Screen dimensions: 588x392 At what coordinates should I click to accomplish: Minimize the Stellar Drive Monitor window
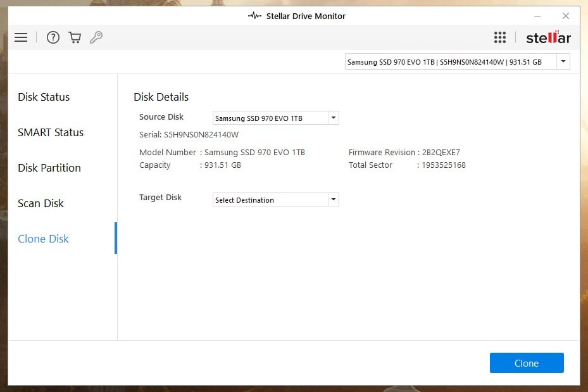coord(537,16)
